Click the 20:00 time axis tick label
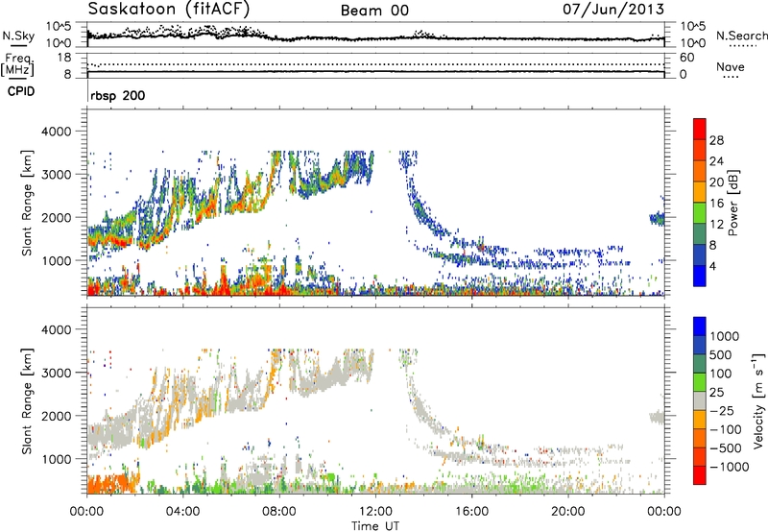This screenshot has width=768, height=532. (568, 512)
